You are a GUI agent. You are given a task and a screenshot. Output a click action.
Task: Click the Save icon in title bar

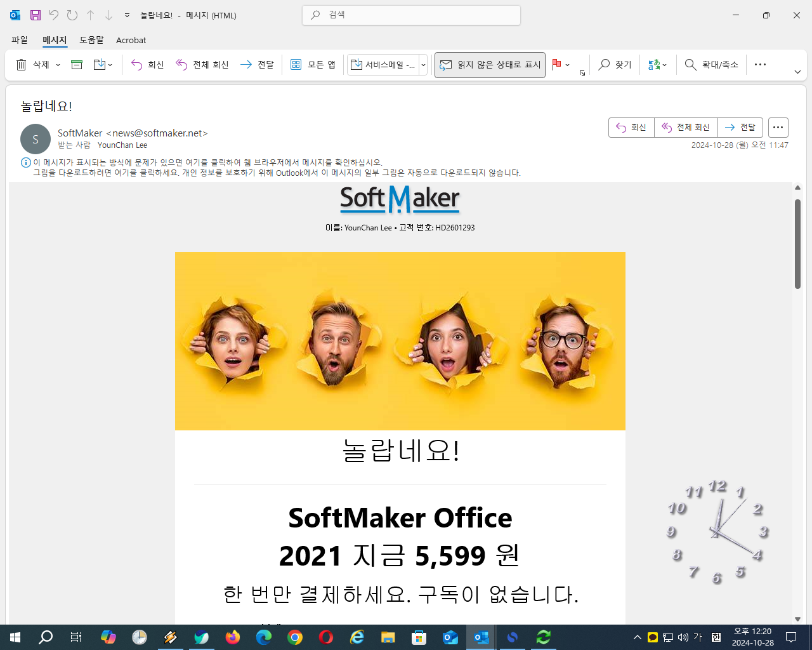35,15
